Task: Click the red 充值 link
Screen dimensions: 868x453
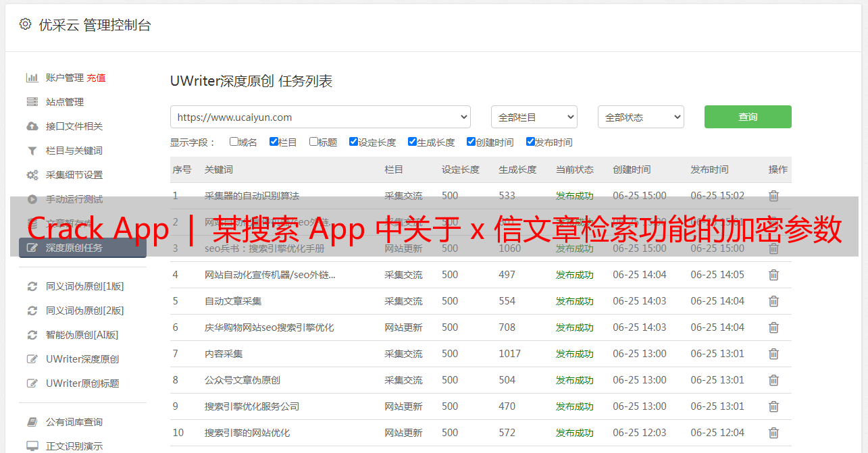Action: coord(96,78)
